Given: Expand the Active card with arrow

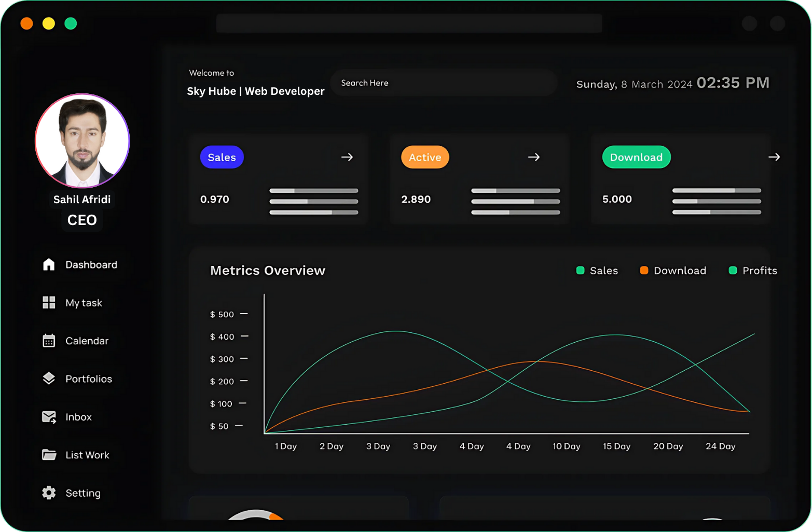Looking at the screenshot, I should coord(534,157).
